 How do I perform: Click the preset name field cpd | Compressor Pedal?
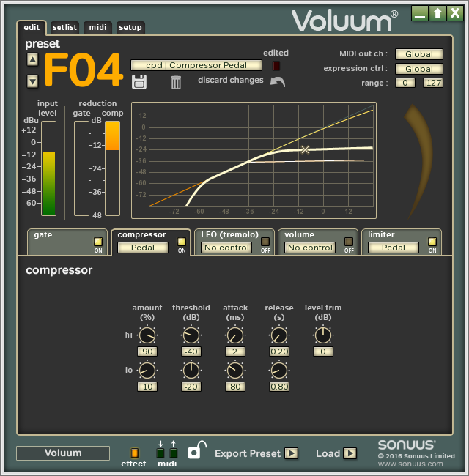(x=196, y=65)
